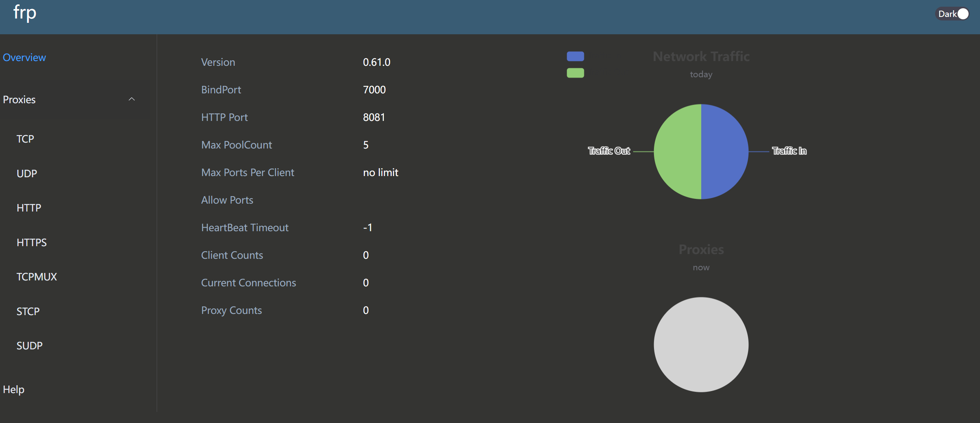The image size is (980, 423).
Task: Click the gray Proxies pie chart
Action: (701, 345)
